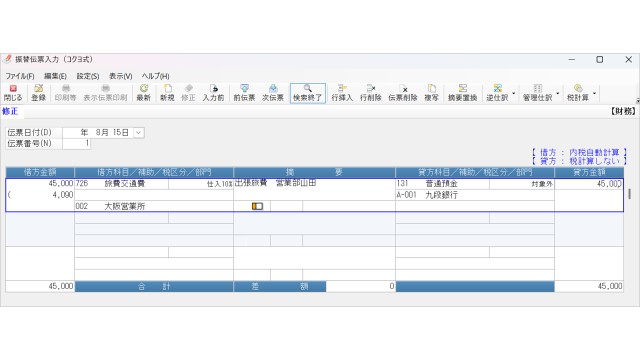The width and height of the screenshot is (640, 360).
Task: Click the 最新 refresh icon
Action: click(144, 93)
